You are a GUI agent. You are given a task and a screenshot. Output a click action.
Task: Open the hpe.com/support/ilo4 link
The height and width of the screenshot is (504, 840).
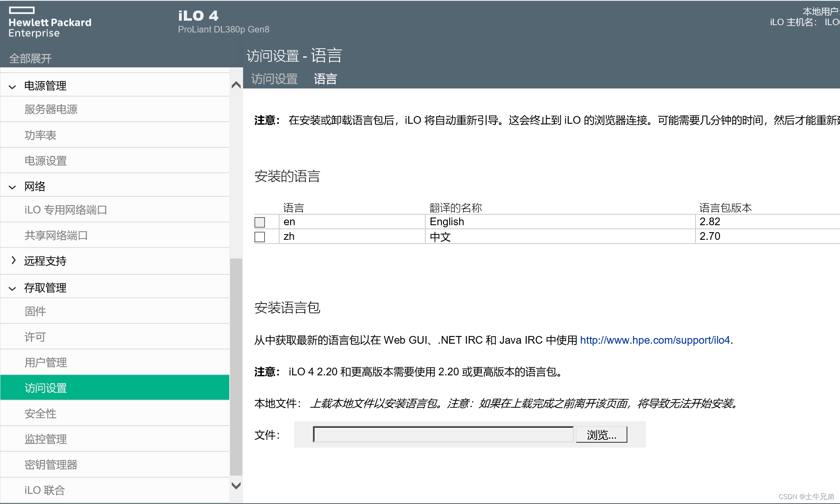coord(654,340)
